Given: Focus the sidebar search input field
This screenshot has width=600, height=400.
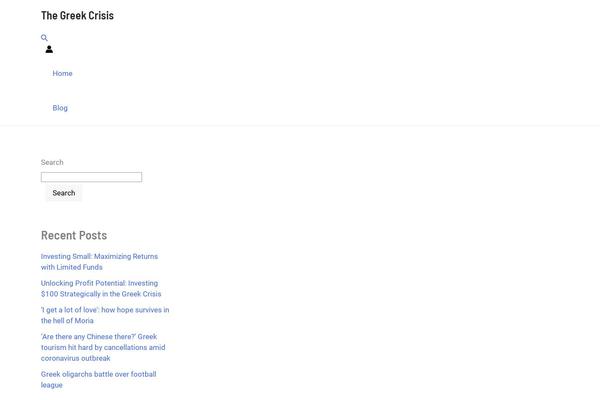Looking at the screenshot, I should 91,177.
